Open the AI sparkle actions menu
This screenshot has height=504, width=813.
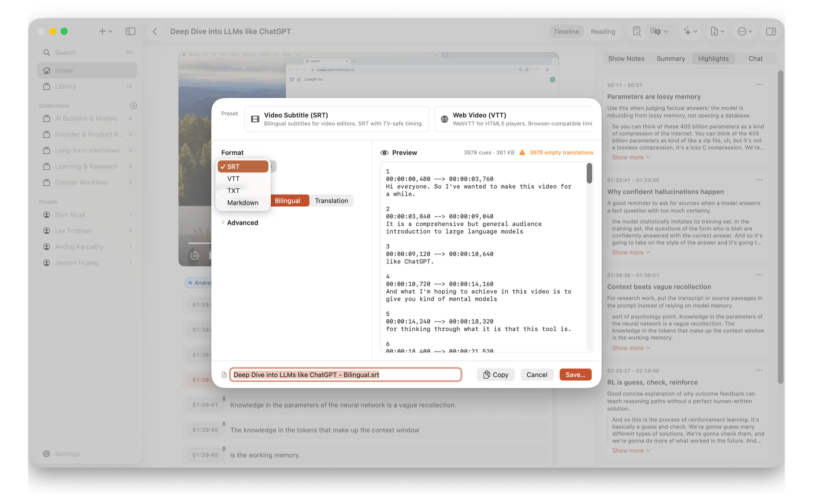pyautogui.click(x=690, y=31)
